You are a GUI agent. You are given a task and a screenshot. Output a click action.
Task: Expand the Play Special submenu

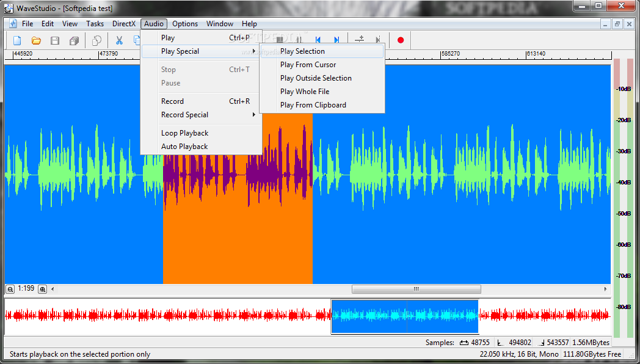tap(202, 51)
